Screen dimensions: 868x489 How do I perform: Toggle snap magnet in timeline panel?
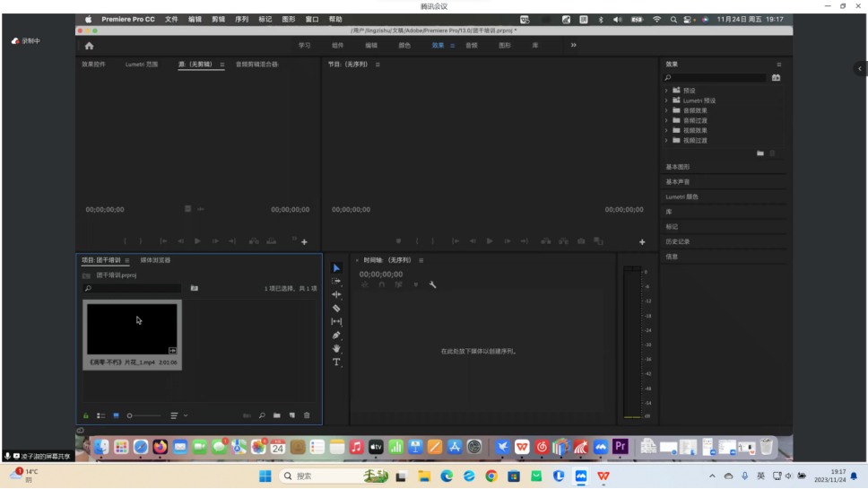click(382, 284)
